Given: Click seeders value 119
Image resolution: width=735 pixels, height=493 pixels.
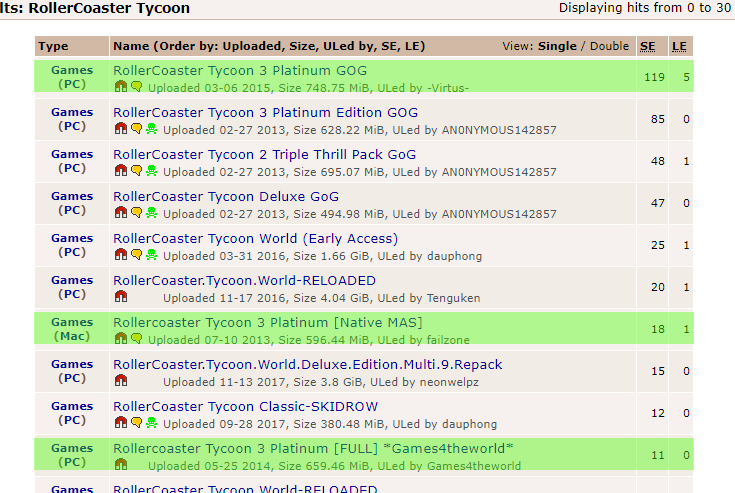Looking at the screenshot, I should pos(654,77).
